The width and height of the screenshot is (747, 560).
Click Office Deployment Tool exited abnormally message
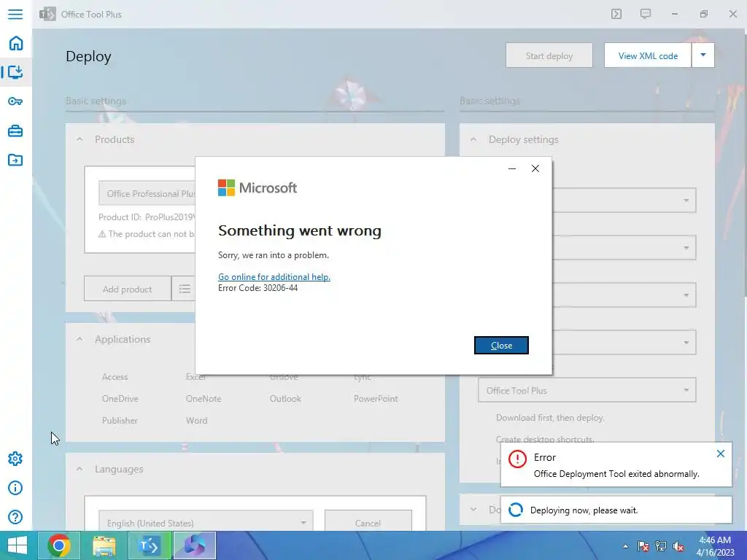(x=616, y=474)
